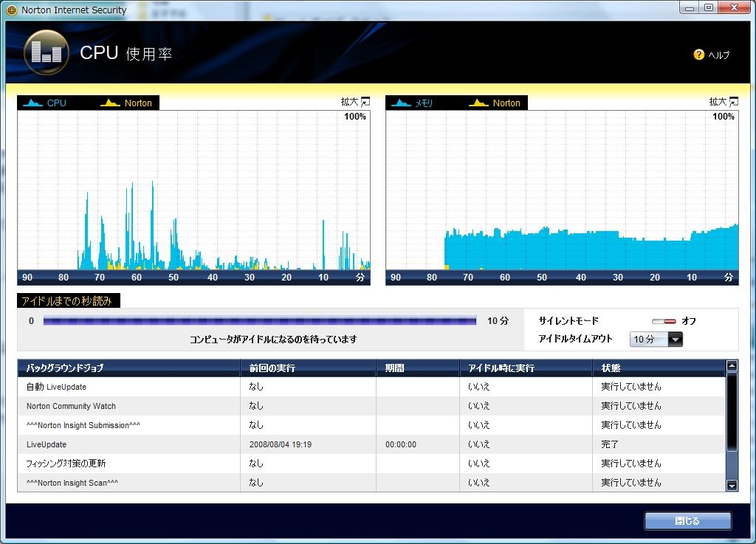Click the idle countdown progress bar

[260, 321]
